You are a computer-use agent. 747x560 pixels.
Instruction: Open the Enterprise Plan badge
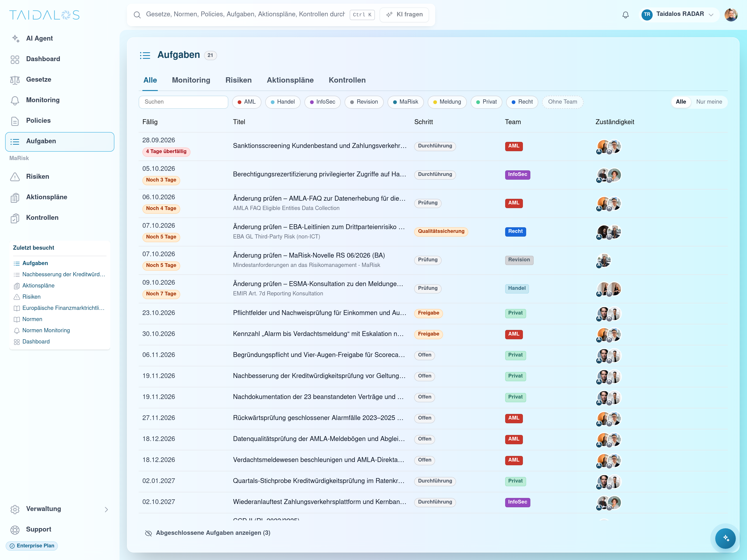[32, 546]
